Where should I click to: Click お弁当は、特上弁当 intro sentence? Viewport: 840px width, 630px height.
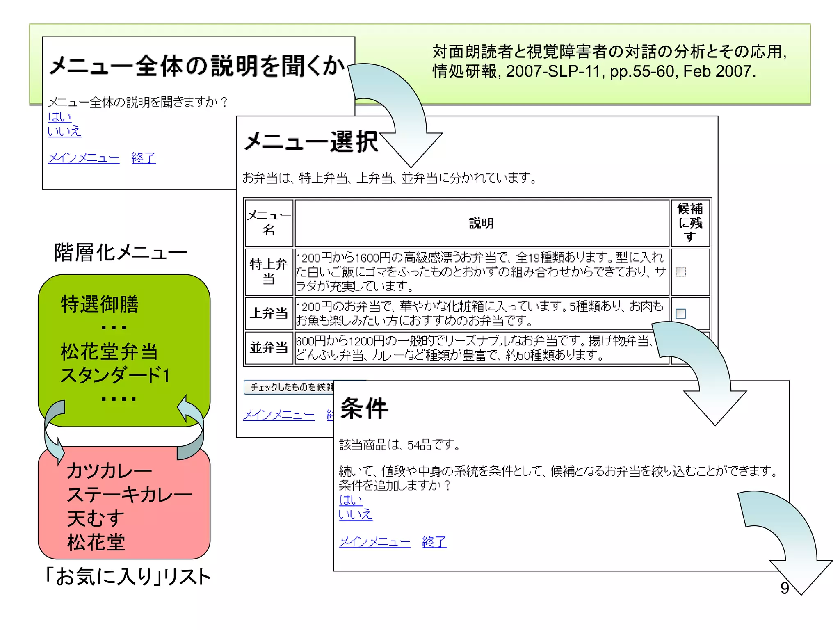click(x=390, y=178)
